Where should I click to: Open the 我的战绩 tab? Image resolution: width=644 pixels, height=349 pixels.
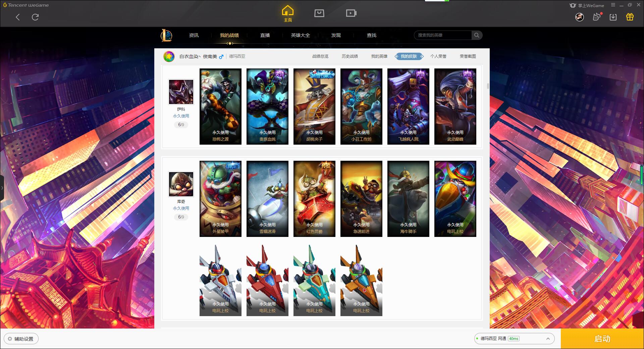pyautogui.click(x=229, y=35)
